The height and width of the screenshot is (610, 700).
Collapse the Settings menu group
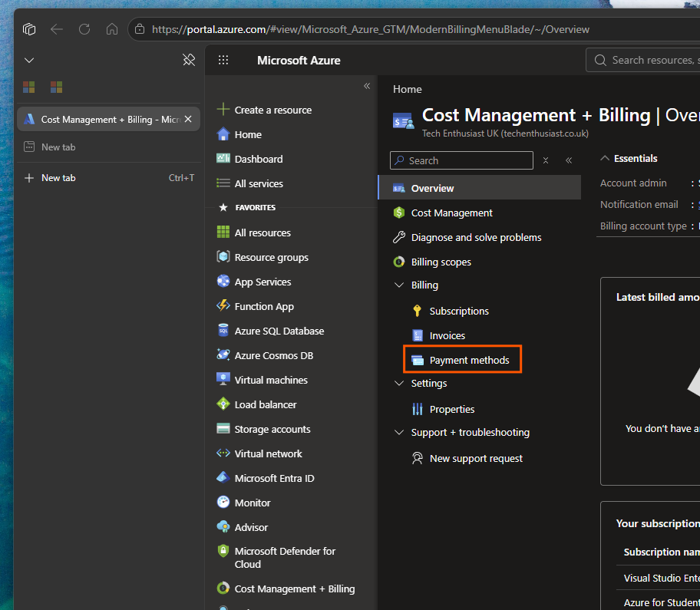(399, 384)
